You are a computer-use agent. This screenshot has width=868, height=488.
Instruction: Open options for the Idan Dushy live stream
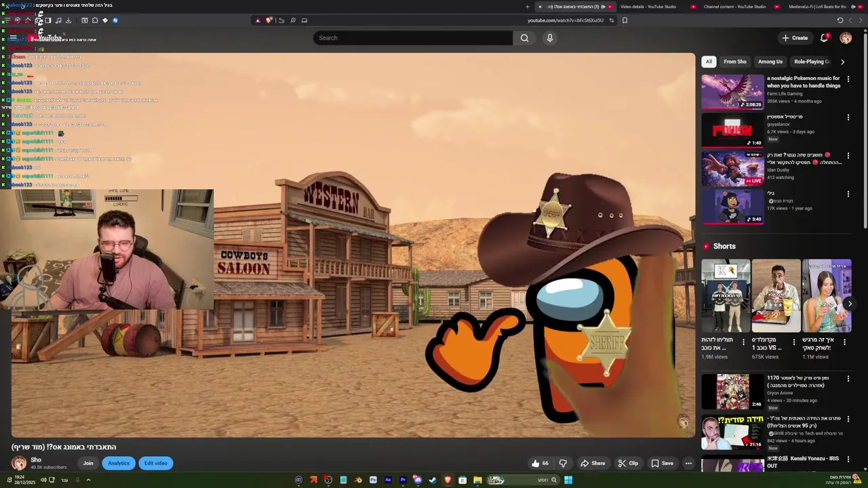[848, 156]
